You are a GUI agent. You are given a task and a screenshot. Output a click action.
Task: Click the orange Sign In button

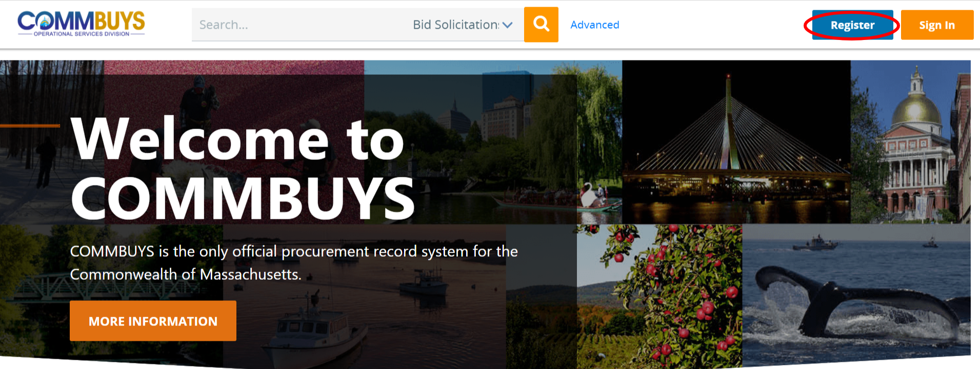(937, 25)
